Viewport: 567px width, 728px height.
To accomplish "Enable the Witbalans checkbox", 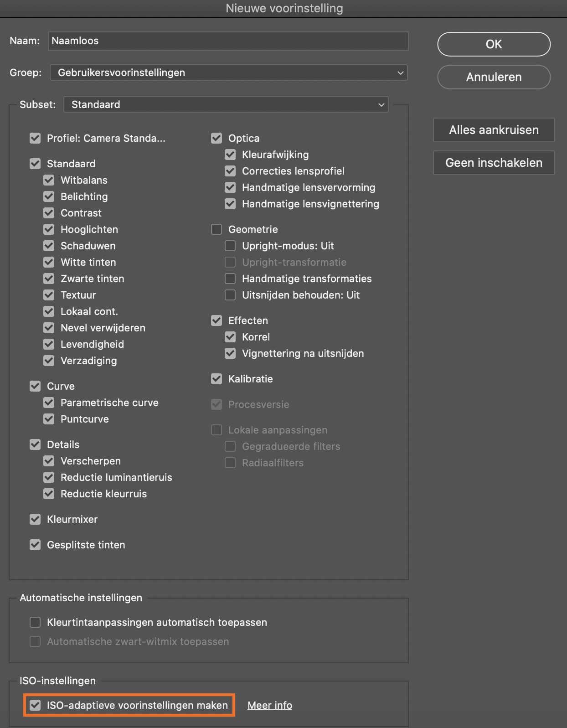I will 49,180.
